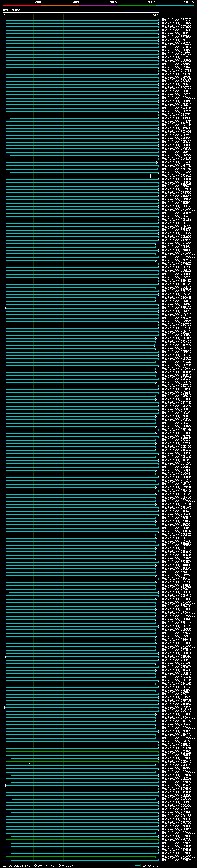This screenshot has height=868, width=197.
Task: Open hit UniRef100_A9RQA3
Action: [x=177, y=50]
